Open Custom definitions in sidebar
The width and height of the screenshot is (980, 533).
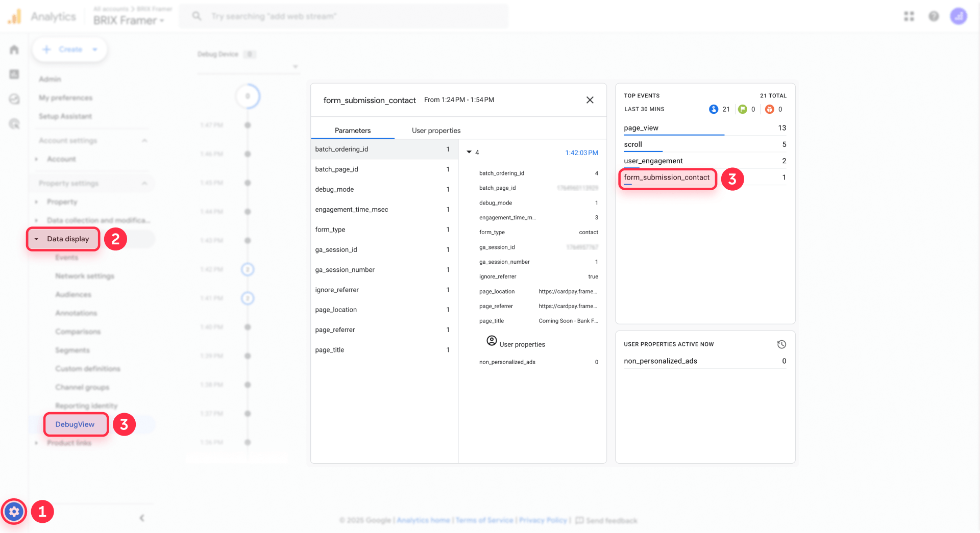coord(88,369)
